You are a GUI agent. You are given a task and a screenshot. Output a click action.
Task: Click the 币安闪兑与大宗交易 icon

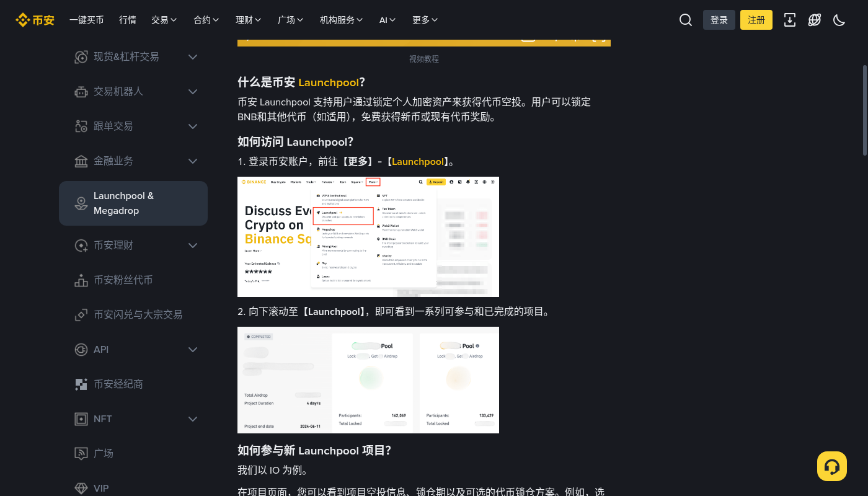coord(81,315)
